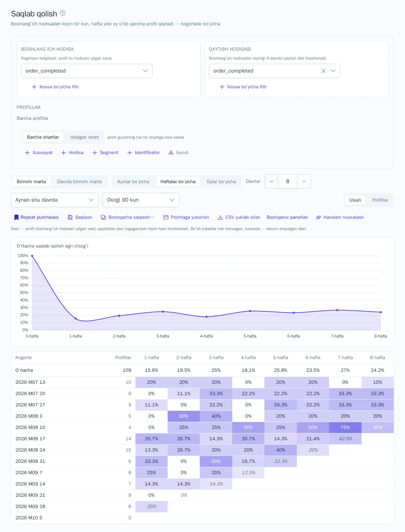
Task: Click the Profillar column header in the table
Action: pyautogui.click(x=123, y=358)
